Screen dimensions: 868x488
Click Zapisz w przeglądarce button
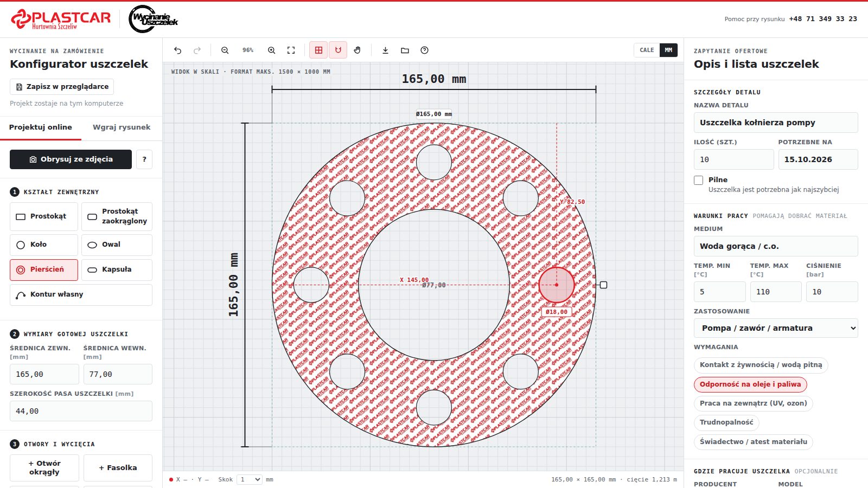(x=62, y=87)
